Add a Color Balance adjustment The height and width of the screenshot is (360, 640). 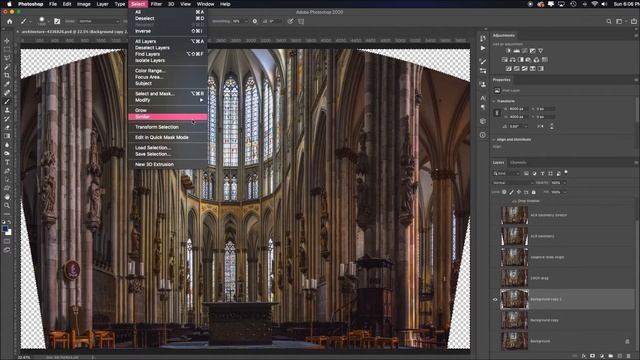(x=512, y=60)
